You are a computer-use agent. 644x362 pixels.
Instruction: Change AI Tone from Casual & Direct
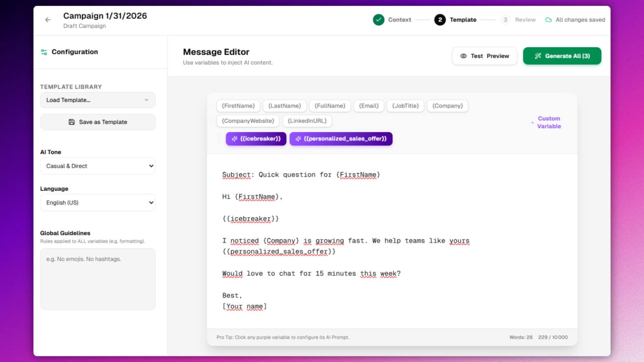pyautogui.click(x=97, y=166)
